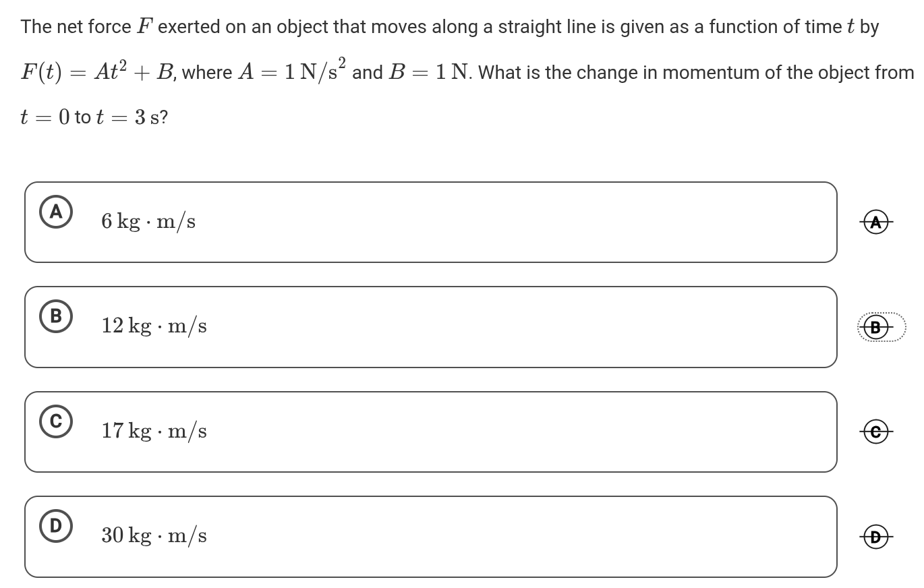Choose the circled letter B option
924x588 pixels.
[56, 316]
